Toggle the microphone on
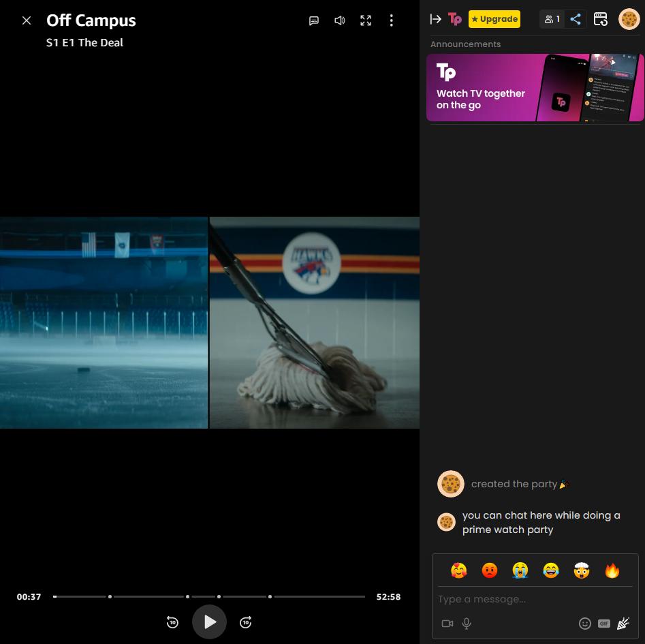Screen dimensions: 645x644 tap(466, 624)
